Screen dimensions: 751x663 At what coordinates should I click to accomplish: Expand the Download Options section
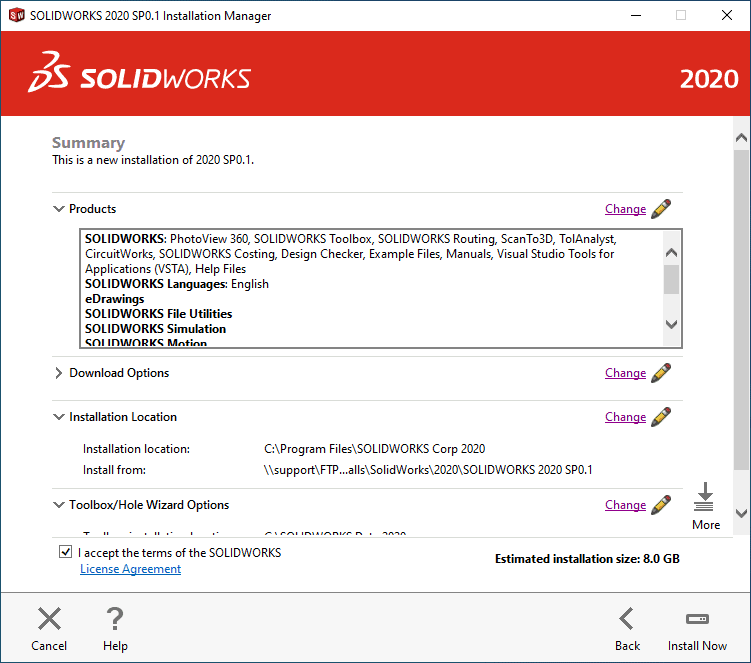58,373
